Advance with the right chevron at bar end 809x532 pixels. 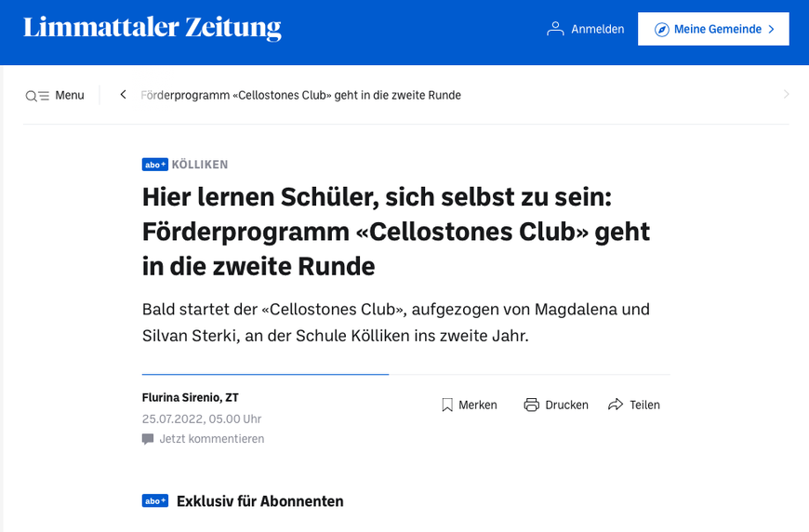pyautogui.click(x=786, y=95)
